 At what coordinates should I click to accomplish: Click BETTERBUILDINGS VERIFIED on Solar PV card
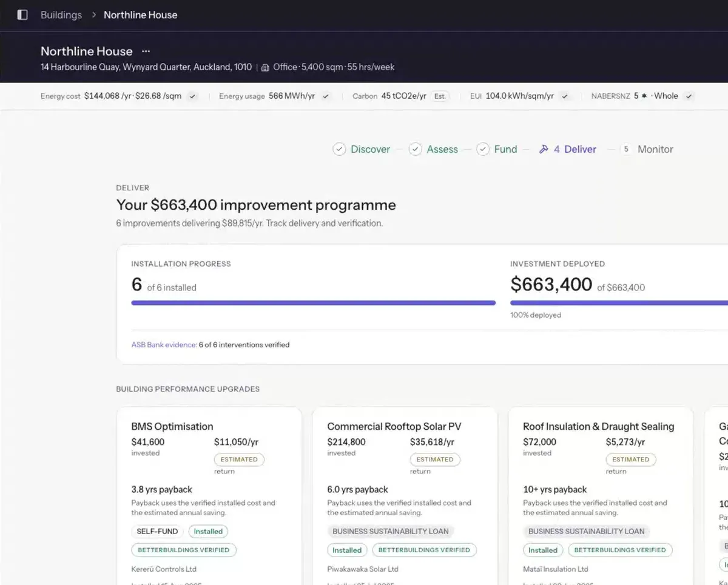coord(424,550)
